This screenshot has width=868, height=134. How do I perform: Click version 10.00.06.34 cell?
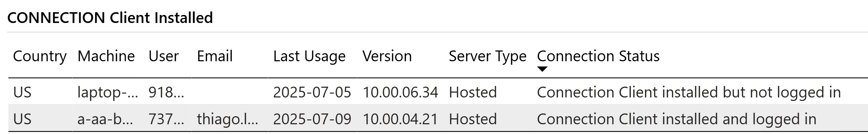pyautogui.click(x=400, y=92)
